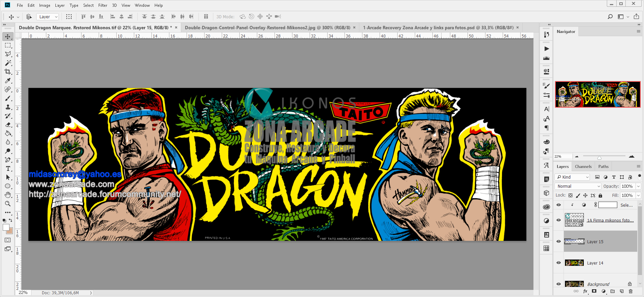Image resolution: width=644 pixels, height=297 pixels.
Task: Open the Filter menu
Action: tap(103, 5)
